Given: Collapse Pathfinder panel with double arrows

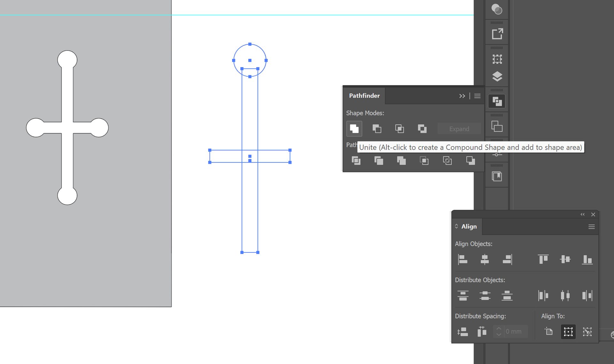Looking at the screenshot, I should tap(462, 96).
